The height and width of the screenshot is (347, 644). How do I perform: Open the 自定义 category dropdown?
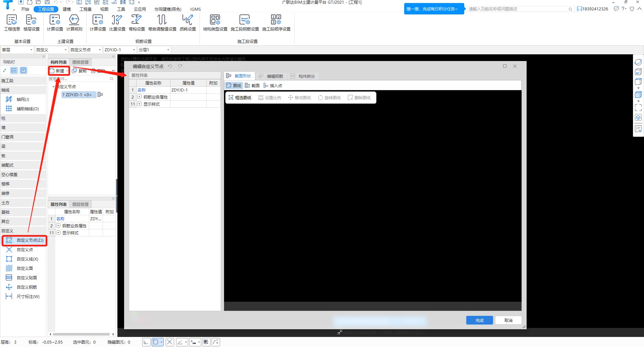coord(52,50)
